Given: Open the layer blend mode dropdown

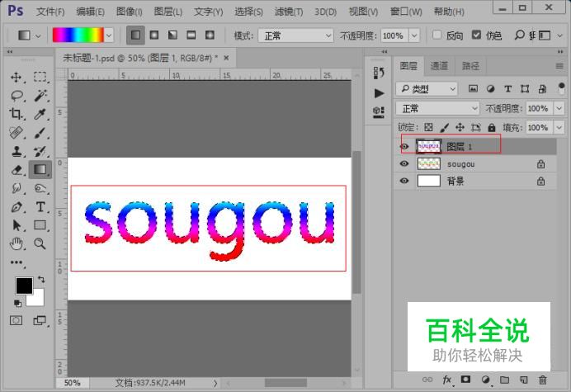Looking at the screenshot, I should point(437,108).
